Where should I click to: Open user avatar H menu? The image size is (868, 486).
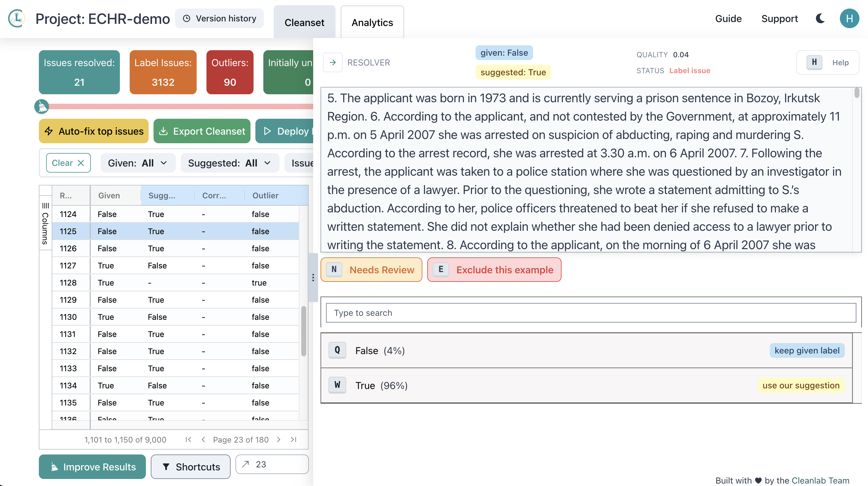[849, 19]
